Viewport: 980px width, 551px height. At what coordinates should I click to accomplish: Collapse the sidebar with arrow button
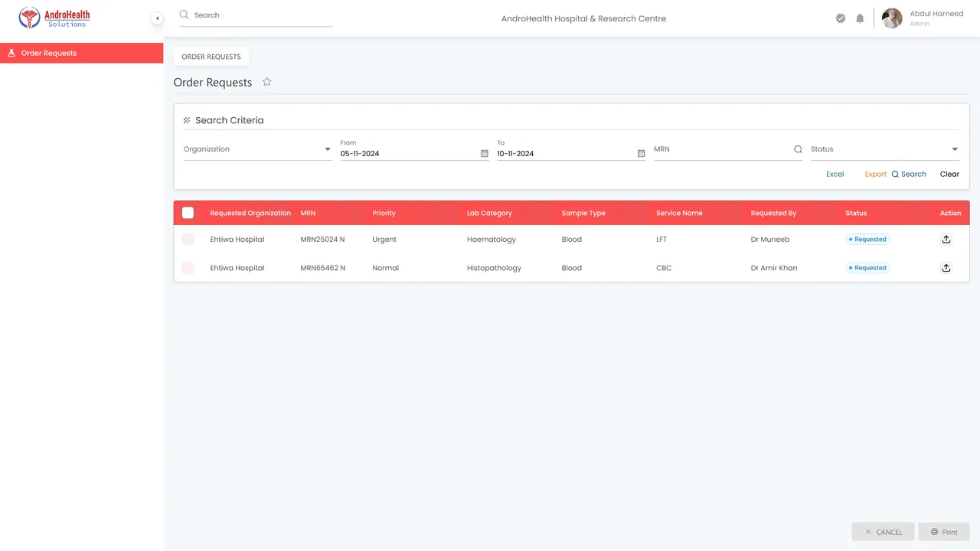click(157, 18)
